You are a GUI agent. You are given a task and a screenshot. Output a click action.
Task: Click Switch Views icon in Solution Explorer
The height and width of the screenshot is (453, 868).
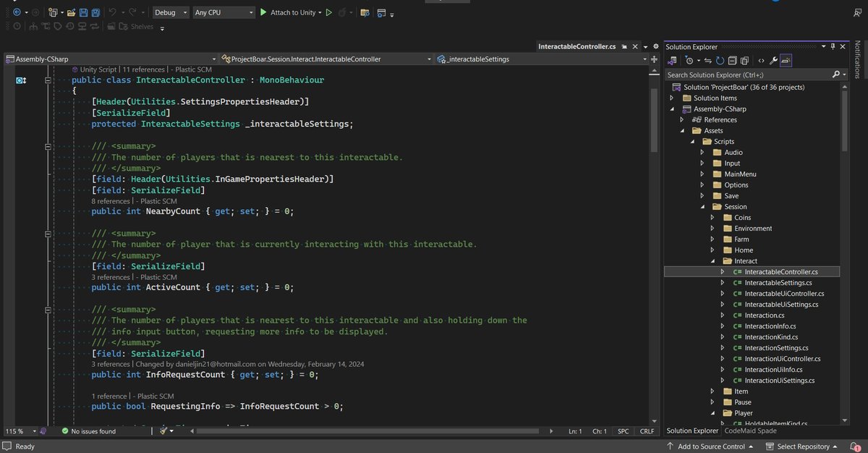coord(671,61)
